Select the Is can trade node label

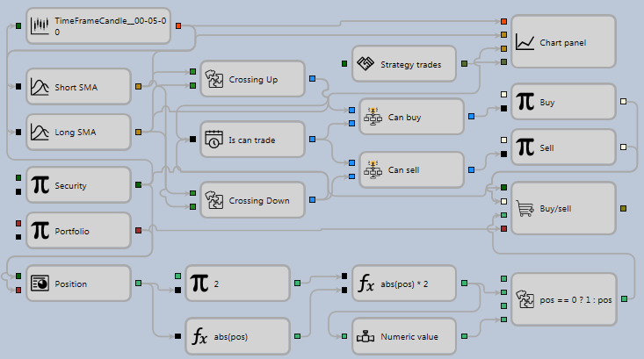(x=252, y=140)
